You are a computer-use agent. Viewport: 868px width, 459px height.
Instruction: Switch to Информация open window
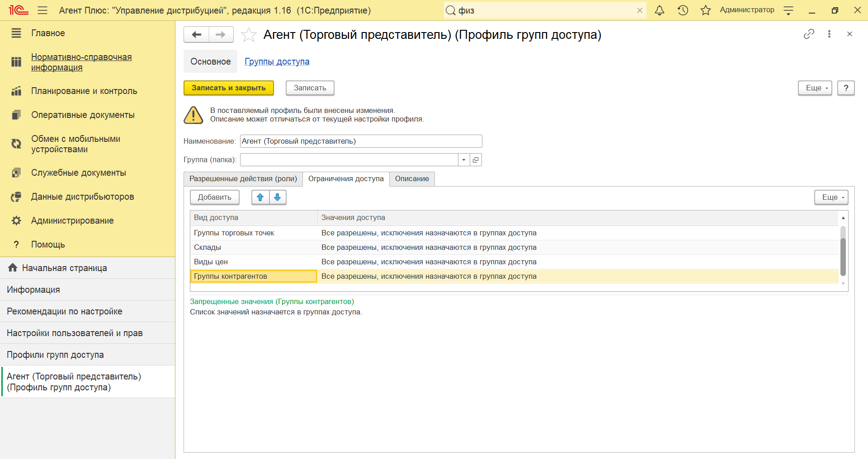click(87, 290)
